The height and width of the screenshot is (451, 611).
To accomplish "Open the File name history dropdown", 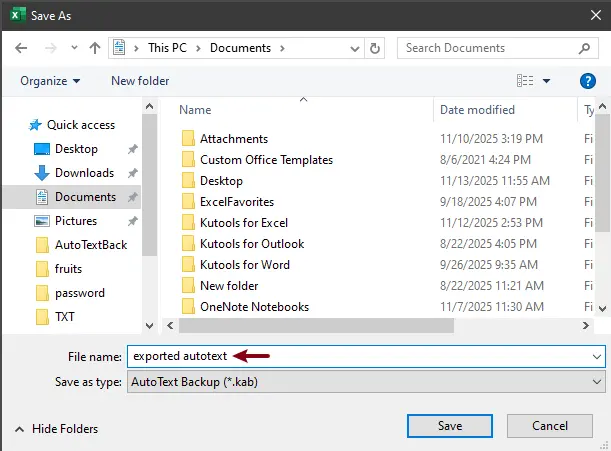I will tap(597, 356).
